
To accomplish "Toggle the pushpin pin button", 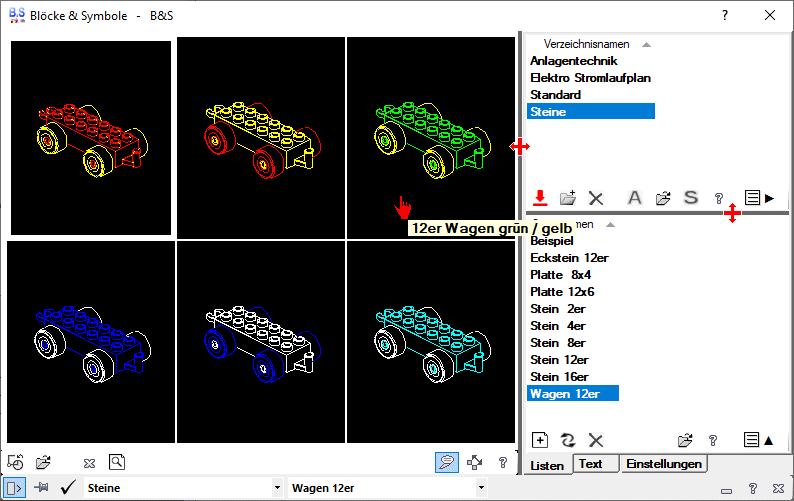I will click(x=41, y=488).
